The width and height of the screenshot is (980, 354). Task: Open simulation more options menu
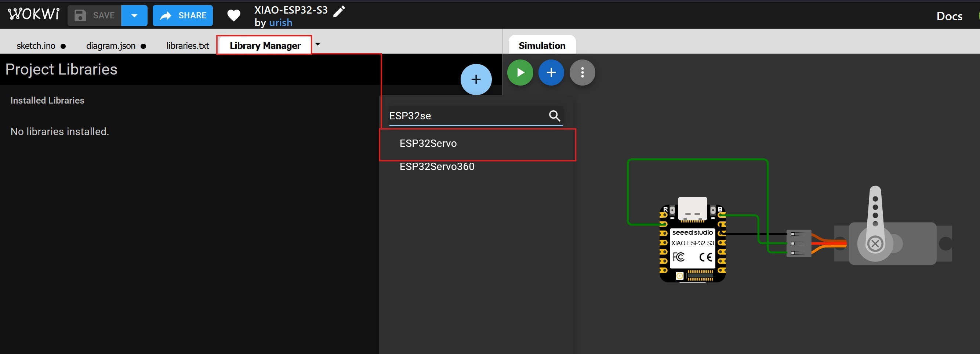[x=582, y=73]
